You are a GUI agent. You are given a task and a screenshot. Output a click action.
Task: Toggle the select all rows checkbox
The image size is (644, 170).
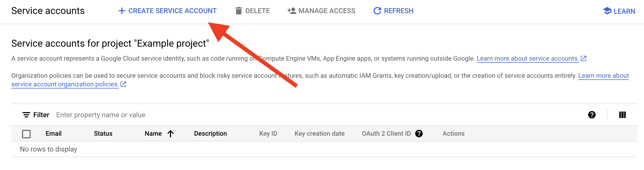[26, 134]
